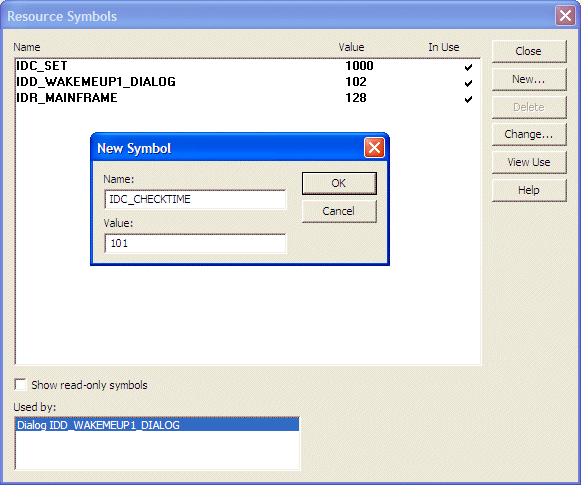
Task: Confirm the new symbol with OK
Action: 339,183
